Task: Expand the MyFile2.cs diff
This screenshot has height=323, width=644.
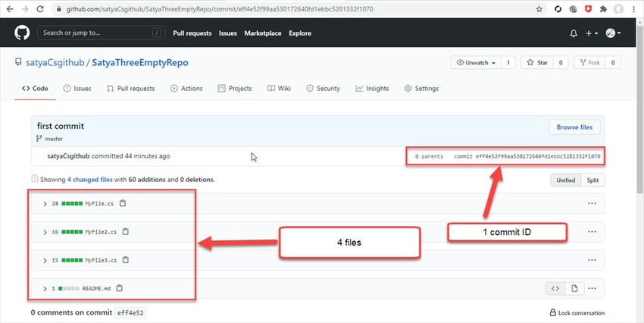Action: click(45, 232)
